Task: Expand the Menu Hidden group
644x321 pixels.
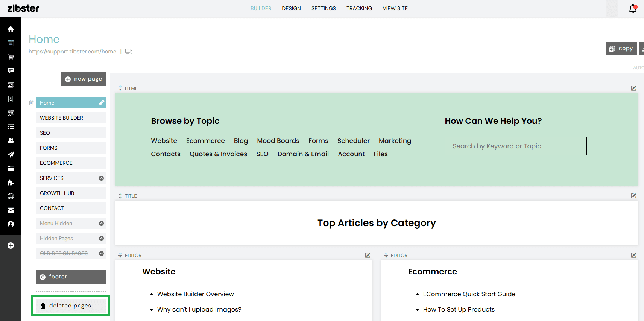Action: (x=101, y=223)
